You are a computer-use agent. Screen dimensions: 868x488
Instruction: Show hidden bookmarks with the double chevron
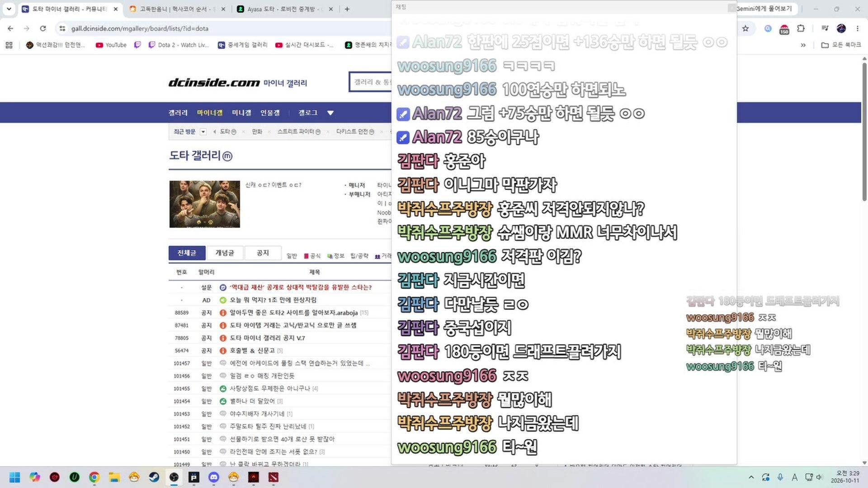[803, 45]
